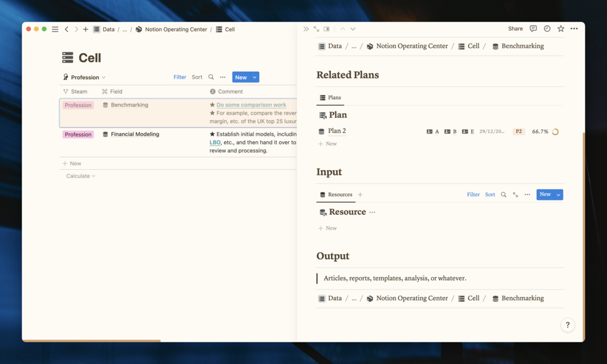Go to next record with down chevron
Viewport: 607px width, 364px height.
[353, 29]
